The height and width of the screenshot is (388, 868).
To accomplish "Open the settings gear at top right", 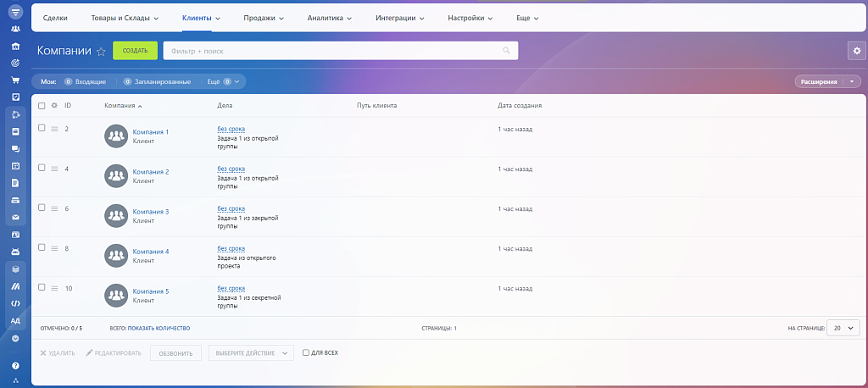I will click(855, 52).
